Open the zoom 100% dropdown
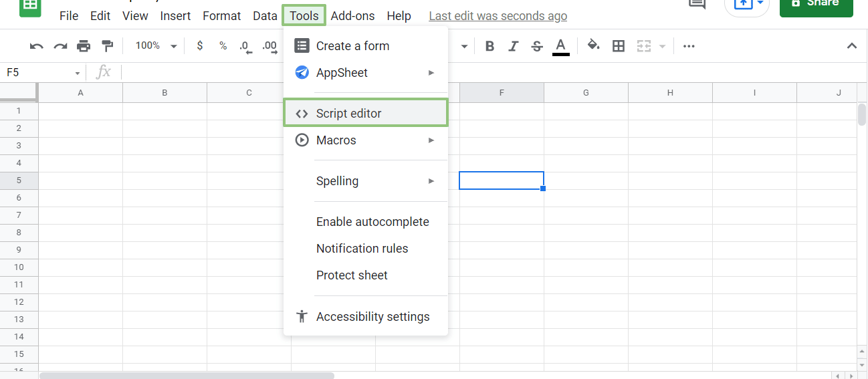This screenshot has height=379, width=868. (155, 46)
